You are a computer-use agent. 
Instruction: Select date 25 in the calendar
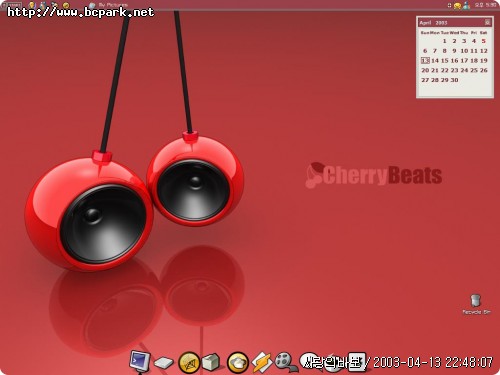click(474, 70)
